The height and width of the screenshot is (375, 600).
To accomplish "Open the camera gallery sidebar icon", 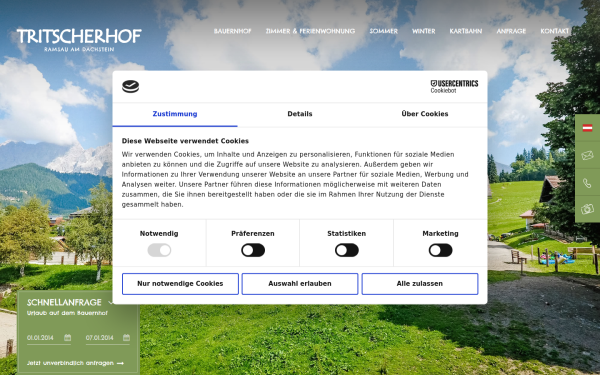I will coord(587,209).
